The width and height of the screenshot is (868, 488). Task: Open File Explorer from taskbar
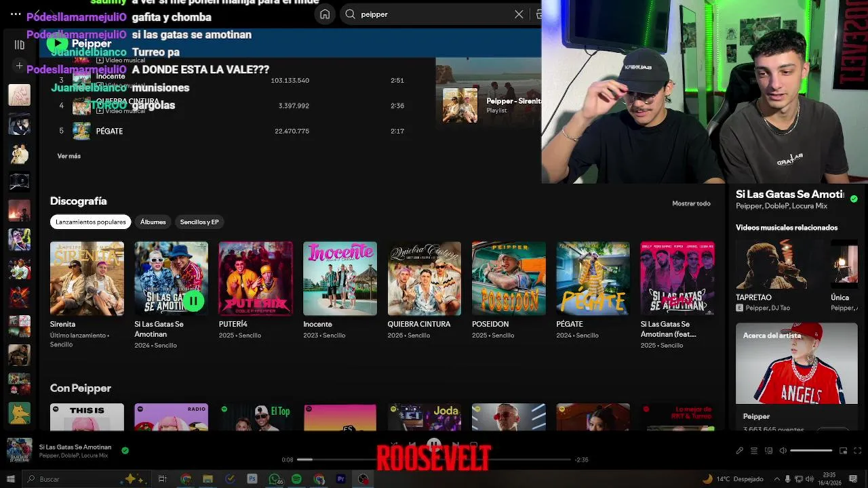click(x=208, y=479)
